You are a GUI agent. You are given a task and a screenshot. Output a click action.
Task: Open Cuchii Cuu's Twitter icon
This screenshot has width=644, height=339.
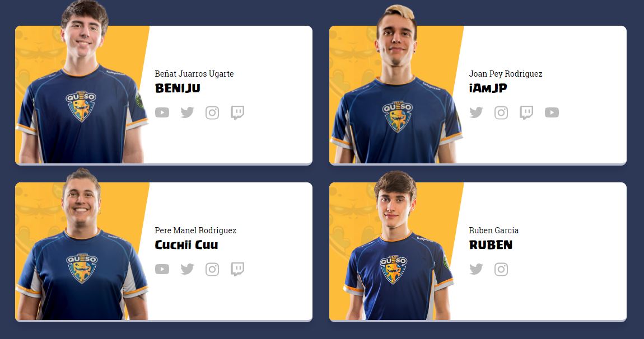pyautogui.click(x=187, y=269)
